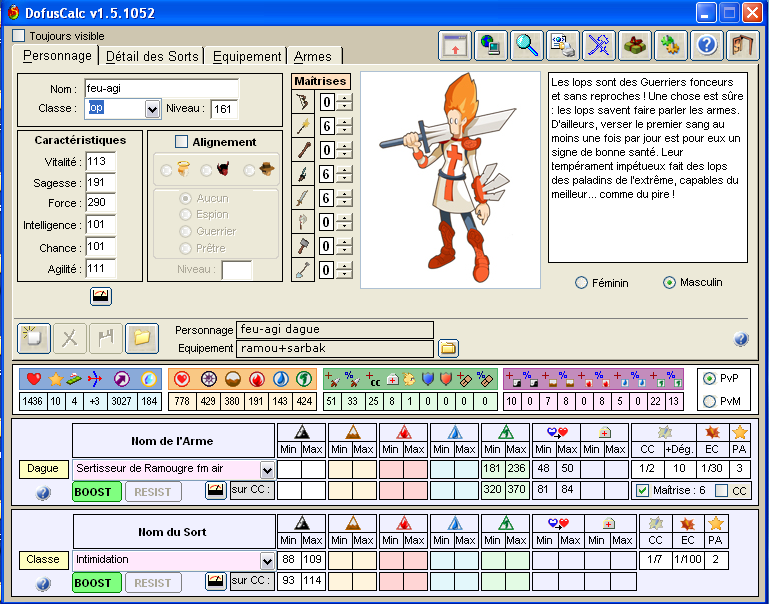769x604 pixels.
Task: Select PvM mode radio button
Action: point(709,401)
